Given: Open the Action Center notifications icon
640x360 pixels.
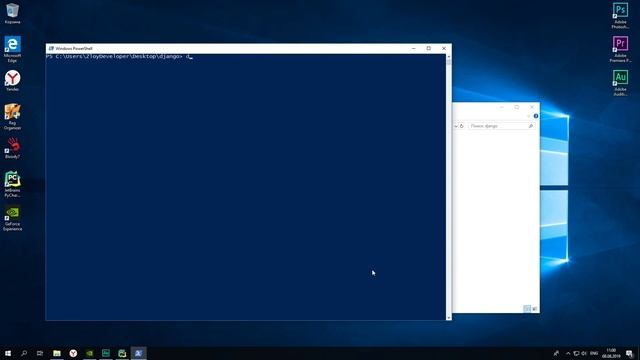Looking at the screenshot, I should point(630,353).
